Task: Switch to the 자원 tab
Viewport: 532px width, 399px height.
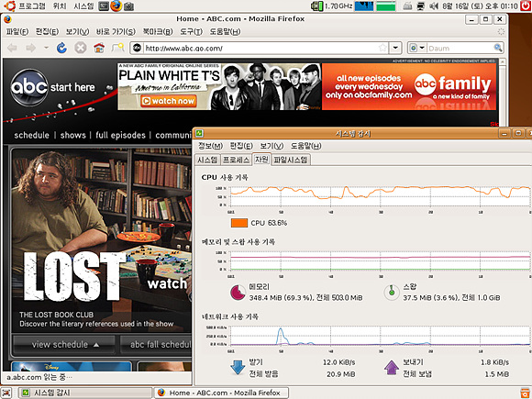Action: (261, 159)
